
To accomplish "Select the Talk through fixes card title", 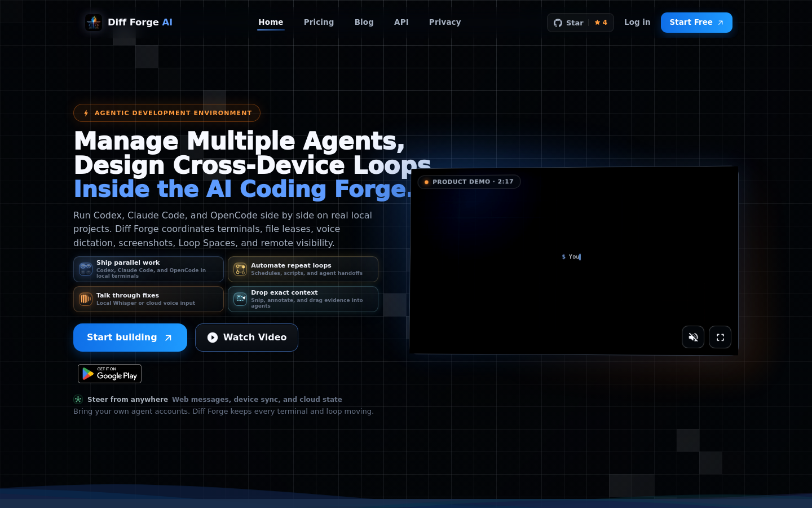I will point(127,295).
